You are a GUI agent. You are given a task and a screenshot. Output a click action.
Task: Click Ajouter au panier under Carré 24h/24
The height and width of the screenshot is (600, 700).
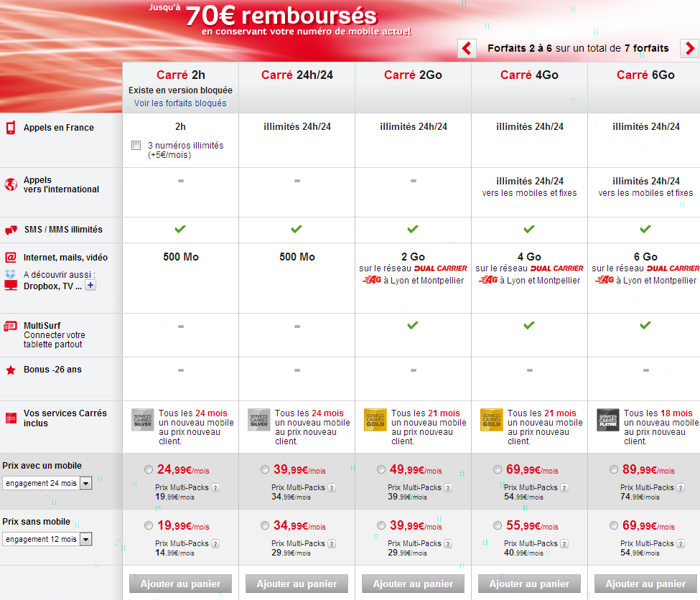297,583
